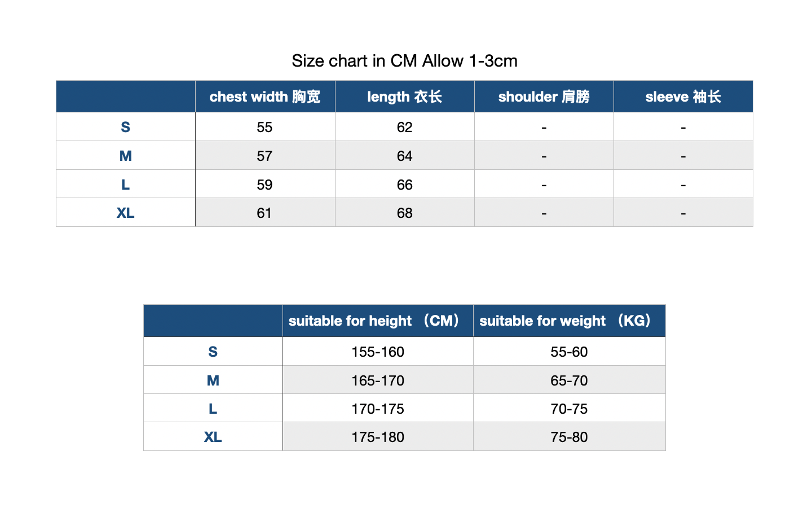Viewport: 812px width, 508px height.
Task: Click the M row label in the top table
Action: pos(125,156)
